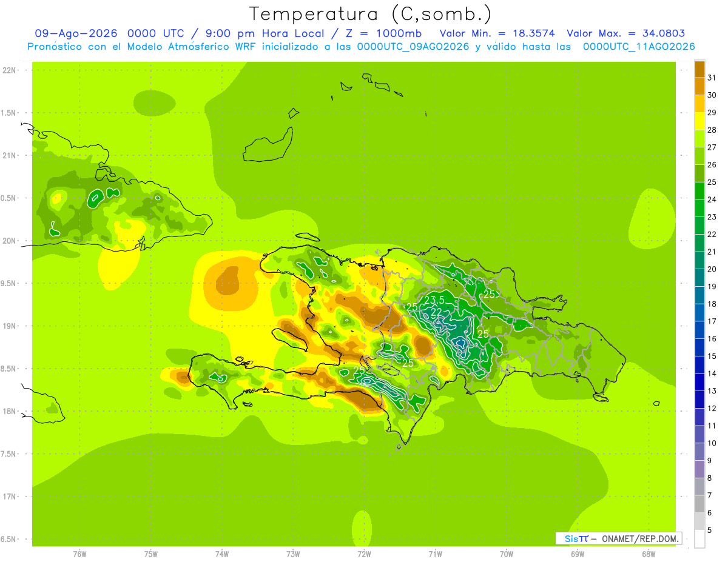Screen dimensions: 728x562
Task: Click the colorbar swatch between 24 and 25
Action: click(x=699, y=191)
